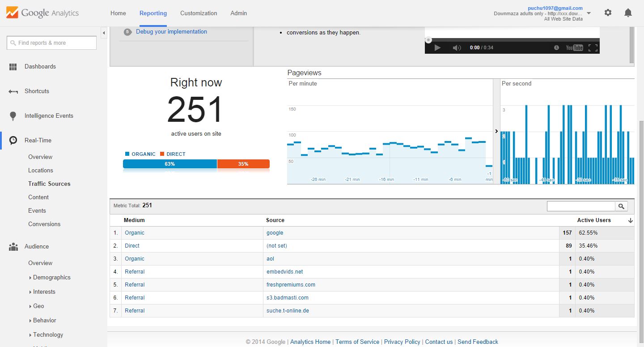This screenshot has height=347, width=644.
Task: Click the orange DIRECT legend square
Action: coord(162,154)
